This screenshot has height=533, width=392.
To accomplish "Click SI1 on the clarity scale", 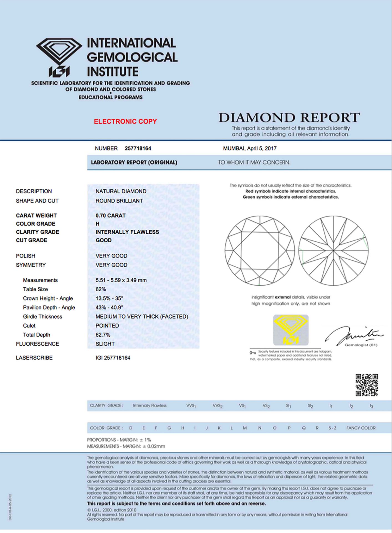I will [288, 406].
